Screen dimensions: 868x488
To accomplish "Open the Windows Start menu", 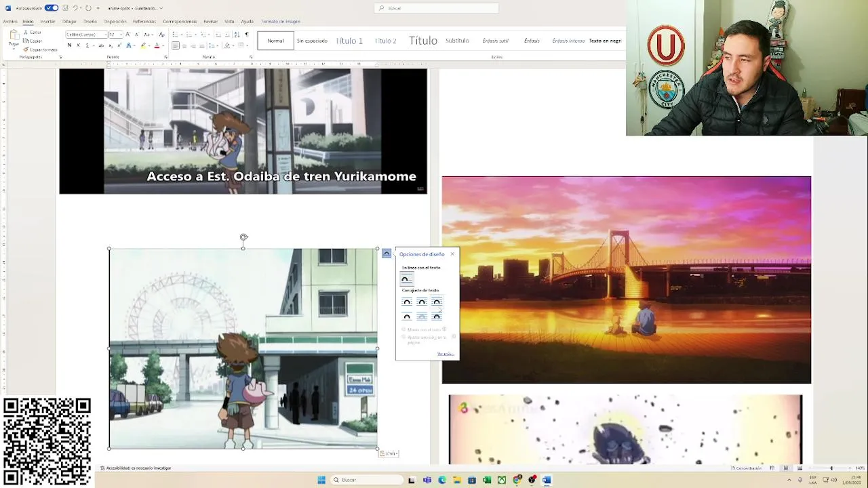I will click(321, 480).
